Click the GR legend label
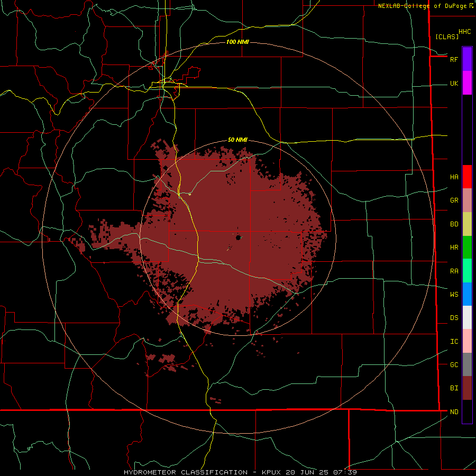 (x=454, y=200)
